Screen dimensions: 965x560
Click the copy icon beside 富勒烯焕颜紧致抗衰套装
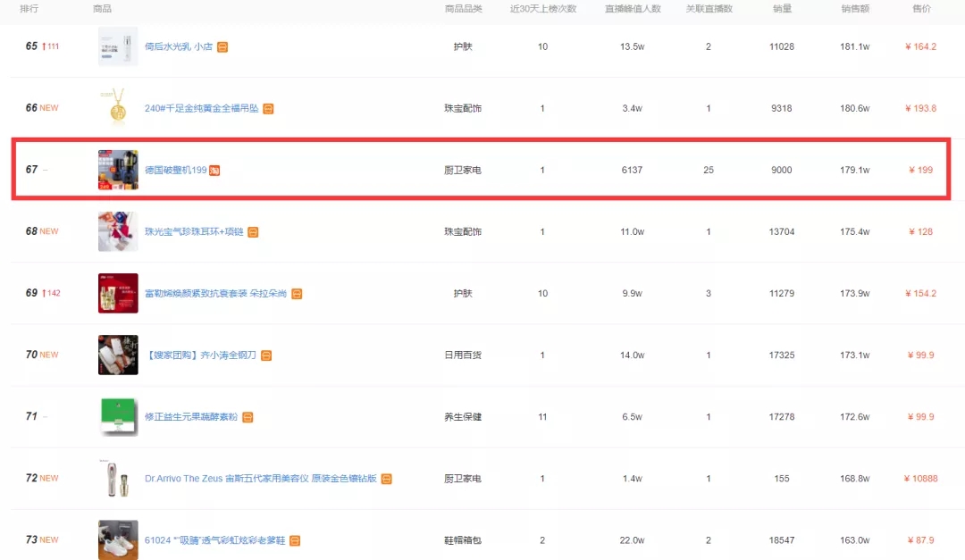point(296,293)
